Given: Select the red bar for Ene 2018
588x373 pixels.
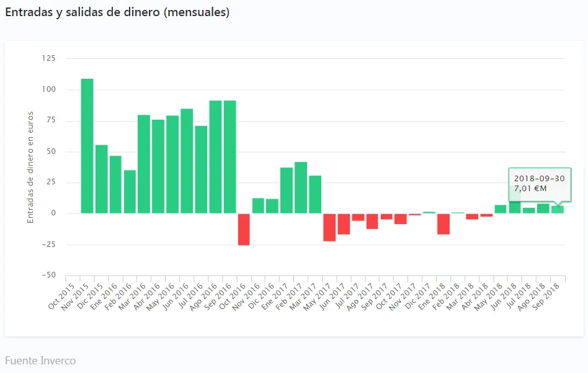Looking at the screenshot, I should tap(443, 224).
